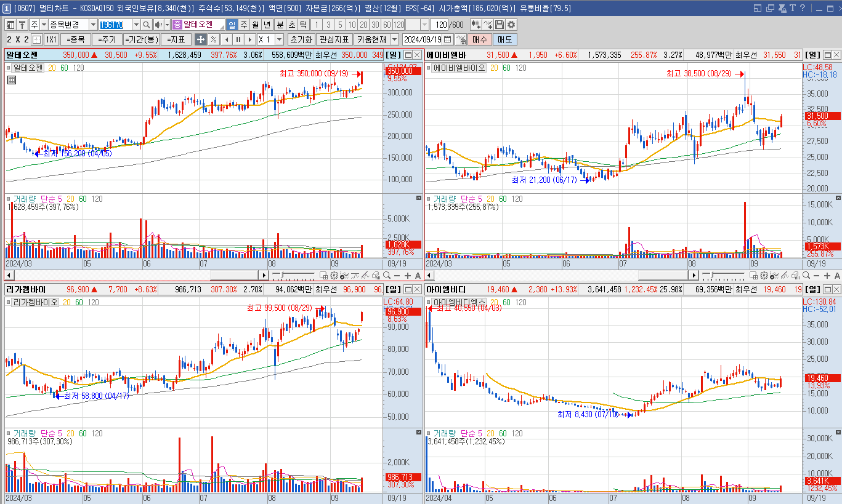Image resolution: width=842 pixels, height=504 pixels.
Task: Open the 키움현재 dropdown arrow
Action: pos(394,39)
